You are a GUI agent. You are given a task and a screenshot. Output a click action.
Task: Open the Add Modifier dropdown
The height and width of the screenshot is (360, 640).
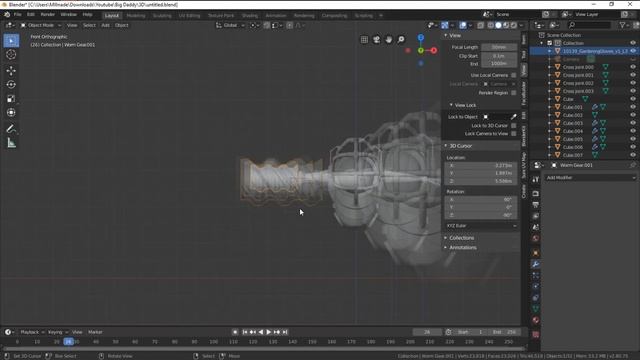click(x=591, y=178)
